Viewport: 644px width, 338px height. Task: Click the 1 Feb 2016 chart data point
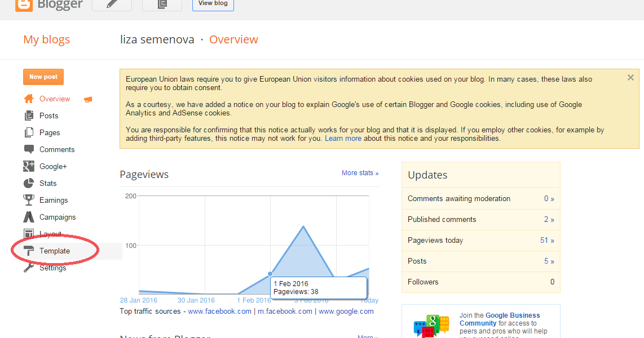coord(270,274)
